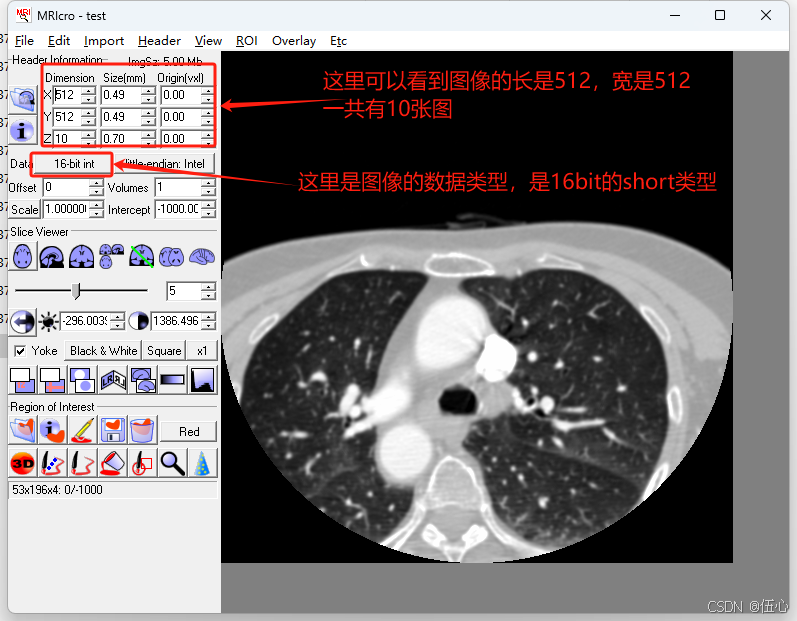797x621 pixels.
Task: Maximize the MRIcro window
Action: (720, 15)
